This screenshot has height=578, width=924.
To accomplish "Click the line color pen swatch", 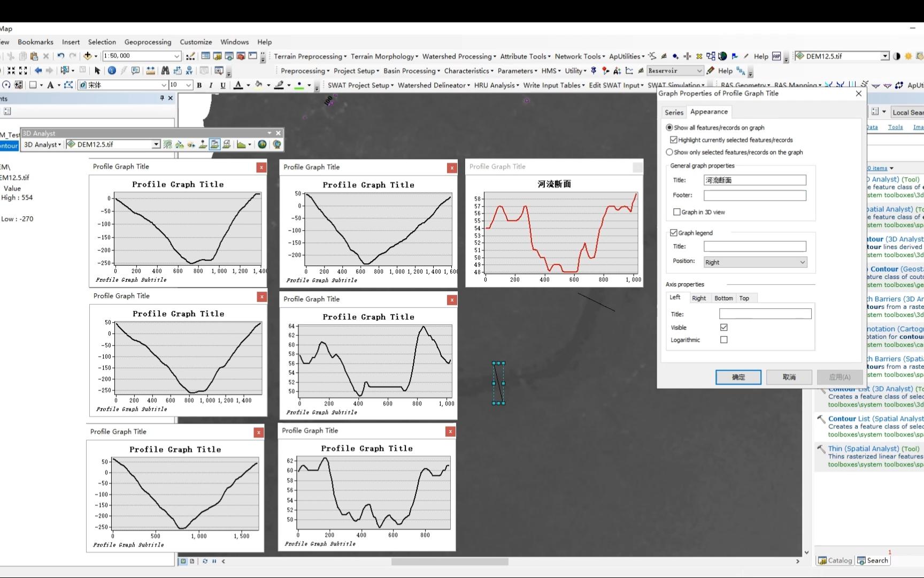I will coord(279,85).
